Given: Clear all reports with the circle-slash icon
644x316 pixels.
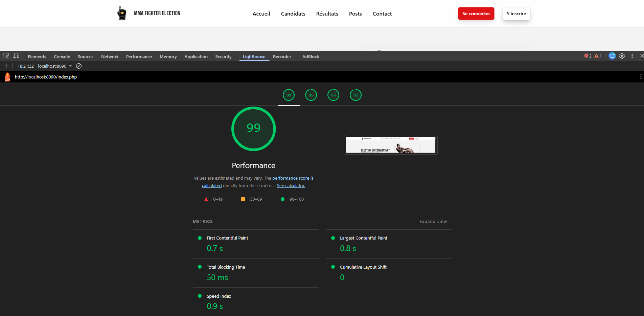Looking at the screenshot, I should (79, 66).
